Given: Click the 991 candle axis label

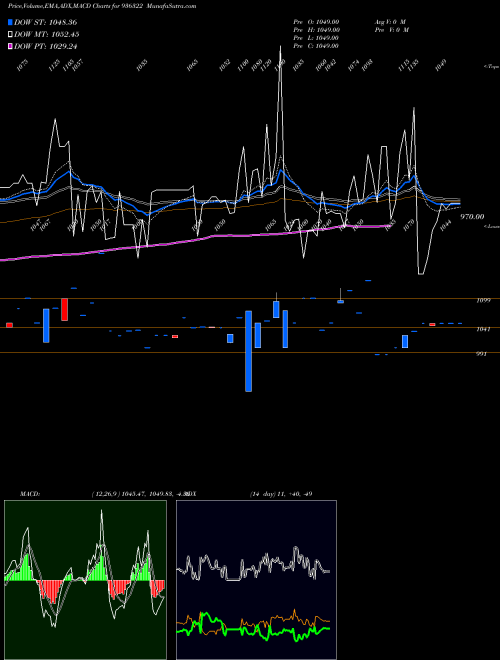Looking at the screenshot, I should (481, 354).
